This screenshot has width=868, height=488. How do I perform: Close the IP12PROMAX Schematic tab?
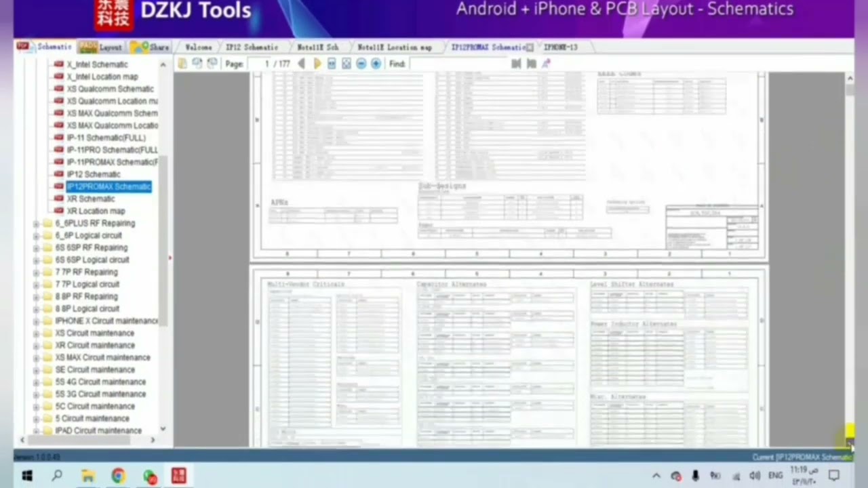[530, 47]
